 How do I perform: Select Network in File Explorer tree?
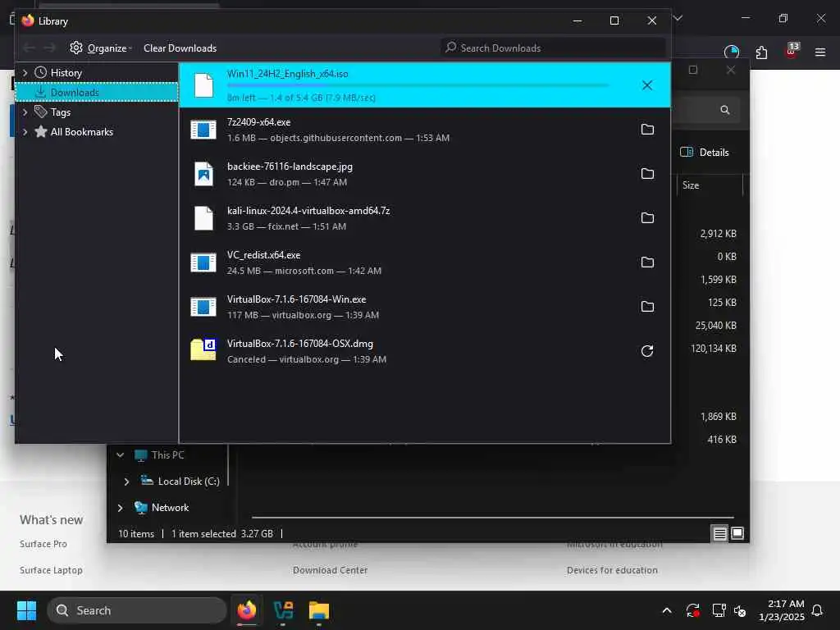170,507
